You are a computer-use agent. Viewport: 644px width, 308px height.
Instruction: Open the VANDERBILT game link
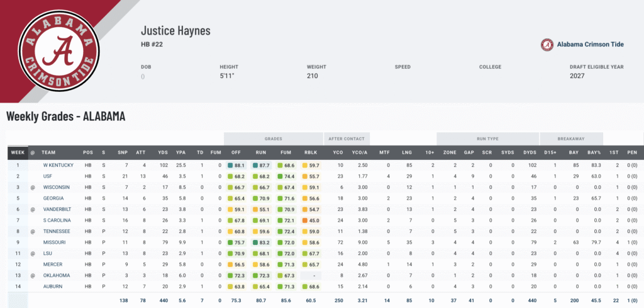57,209
